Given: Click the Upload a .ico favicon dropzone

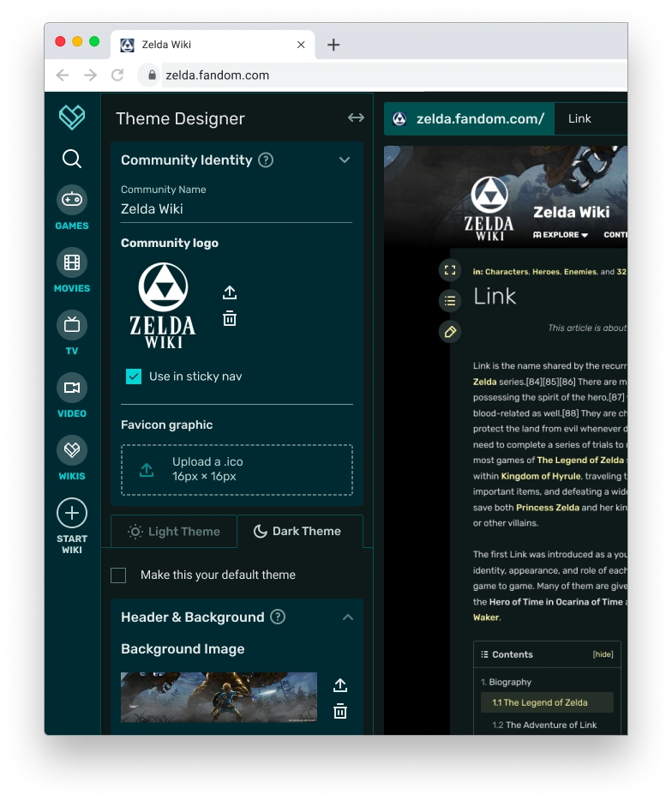Looking at the screenshot, I should 237,469.
